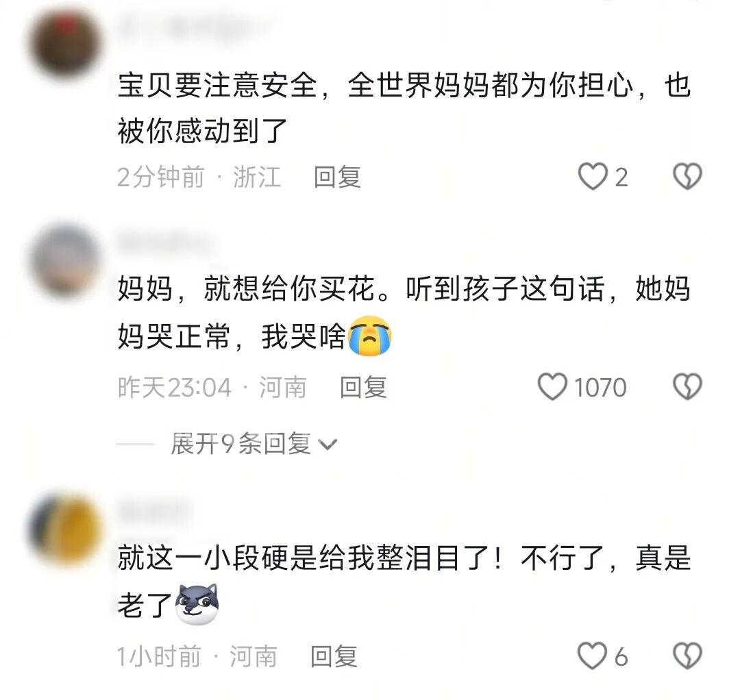Open second commenter's gray avatar
This screenshot has height=700, width=740.
click(65, 261)
